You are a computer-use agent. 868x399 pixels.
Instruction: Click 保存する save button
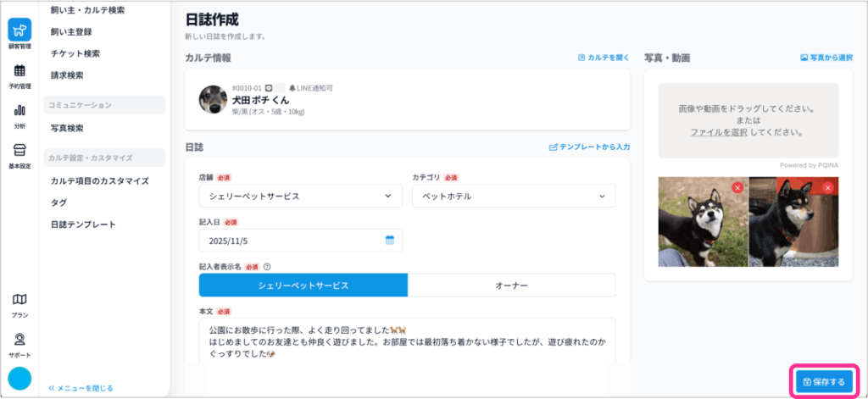click(x=823, y=382)
